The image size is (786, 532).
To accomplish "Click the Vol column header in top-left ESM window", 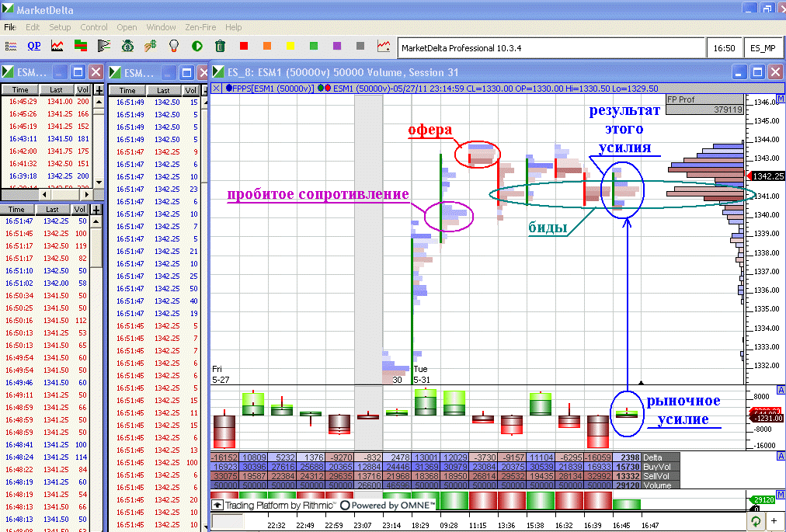I will (82, 90).
